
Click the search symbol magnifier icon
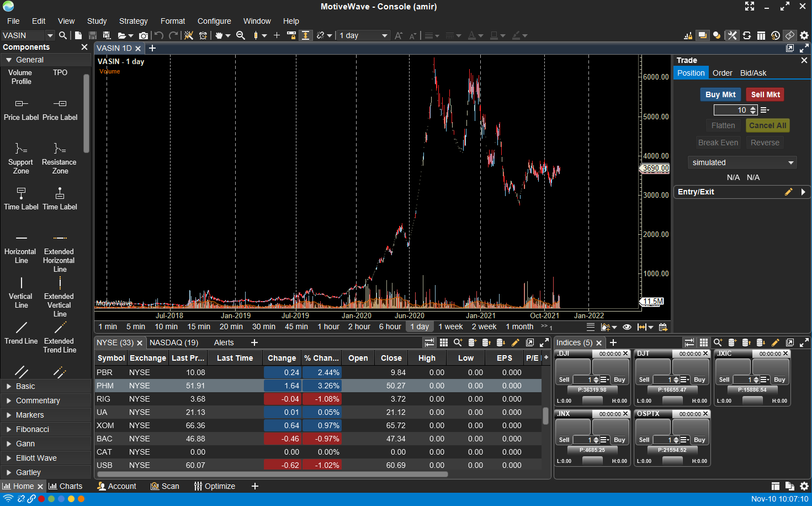pyautogui.click(x=63, y=35)
